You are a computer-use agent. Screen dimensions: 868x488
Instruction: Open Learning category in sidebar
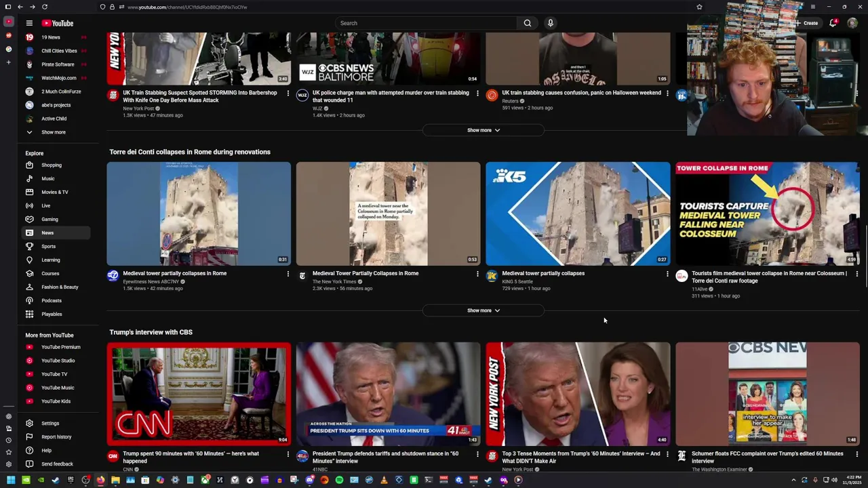56,260
